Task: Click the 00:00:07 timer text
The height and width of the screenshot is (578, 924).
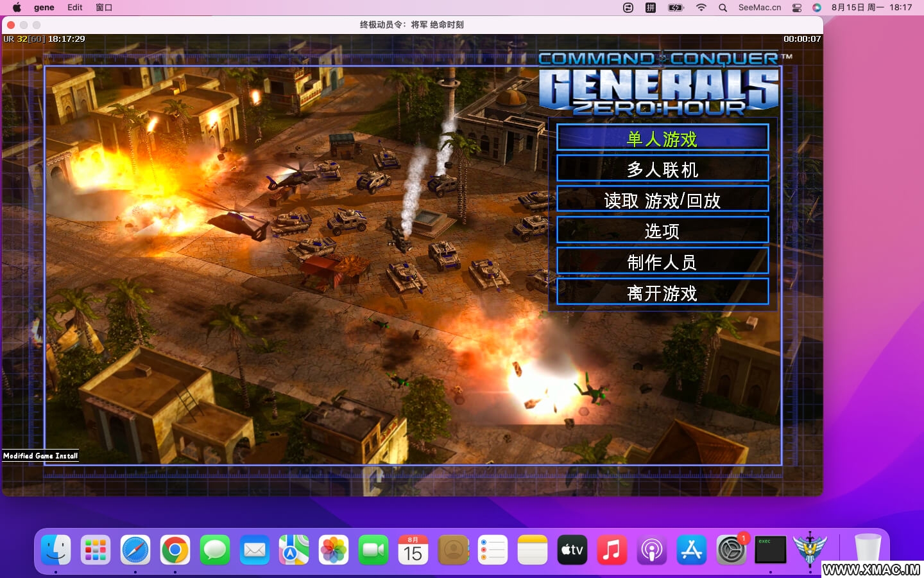Action: coord(802,39)
